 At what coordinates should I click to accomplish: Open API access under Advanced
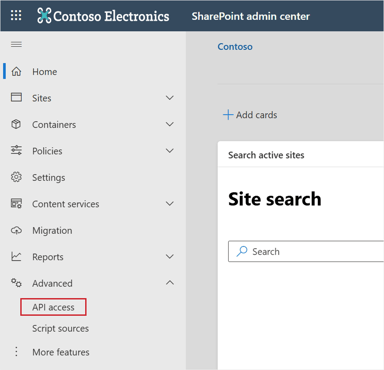point(53,307)
